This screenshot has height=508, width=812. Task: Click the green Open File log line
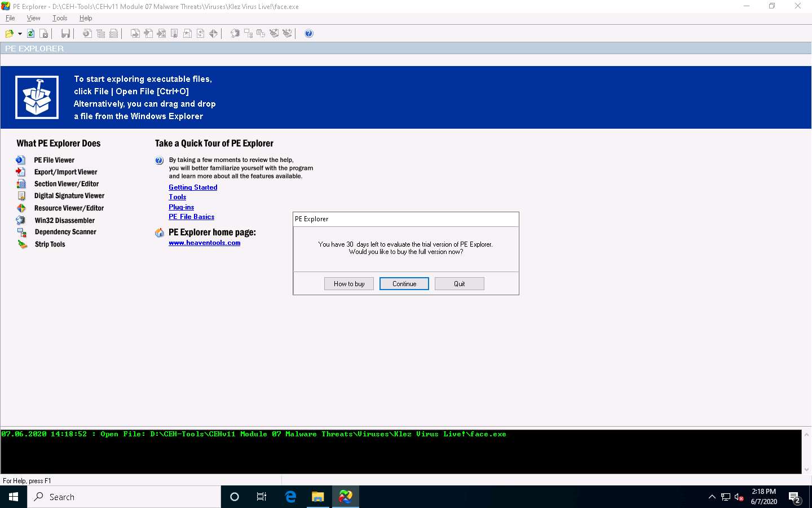(x=254, y=434)
